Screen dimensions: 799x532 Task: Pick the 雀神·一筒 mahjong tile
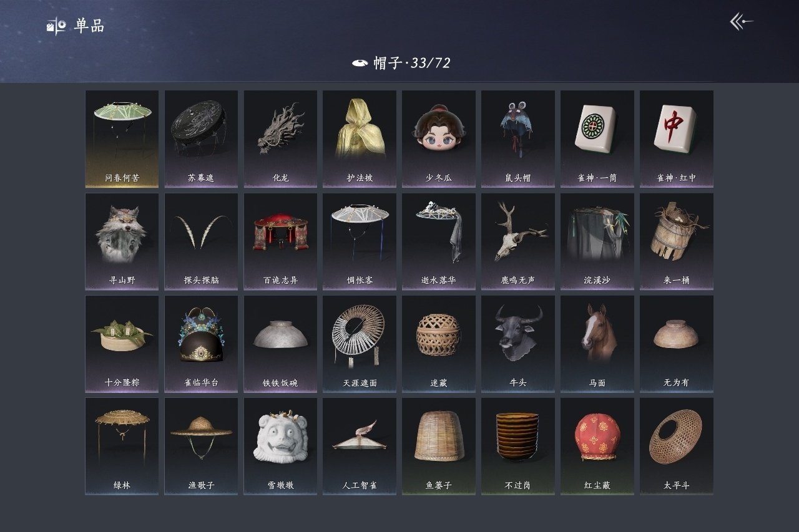coord(597,139)
